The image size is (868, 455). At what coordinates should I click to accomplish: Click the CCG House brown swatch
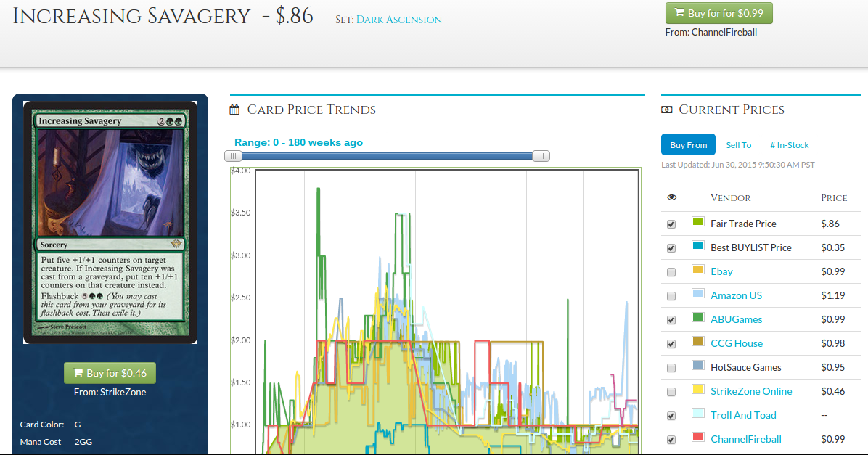698,342
